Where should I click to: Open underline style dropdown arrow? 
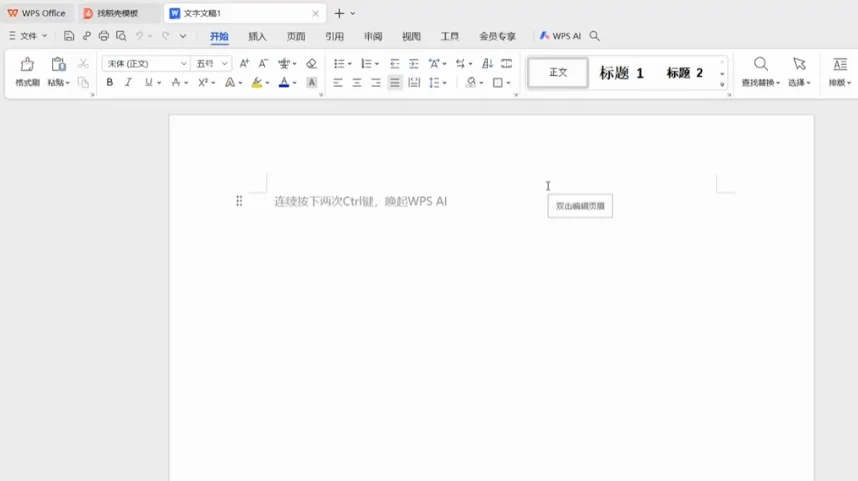coord(159,83)
